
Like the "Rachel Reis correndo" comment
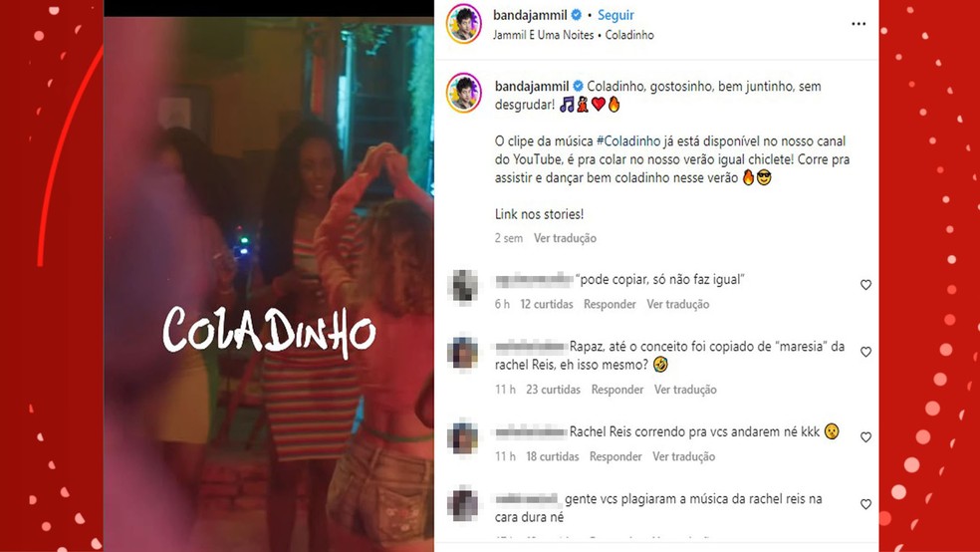[x=865, y=437]
